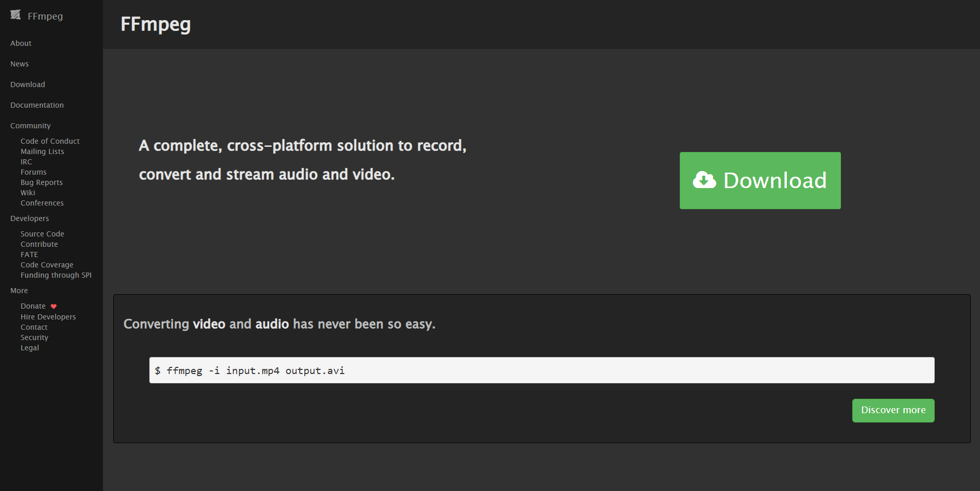This screenshot has height=491, width=980.
Task: Go to the Contact page
Action: 34,327
